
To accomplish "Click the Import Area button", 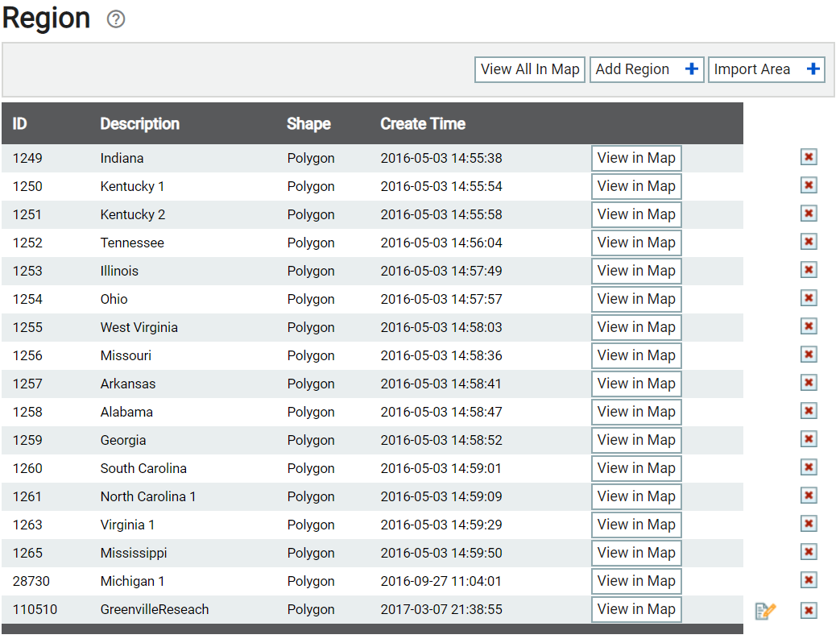I will (766, 69).
